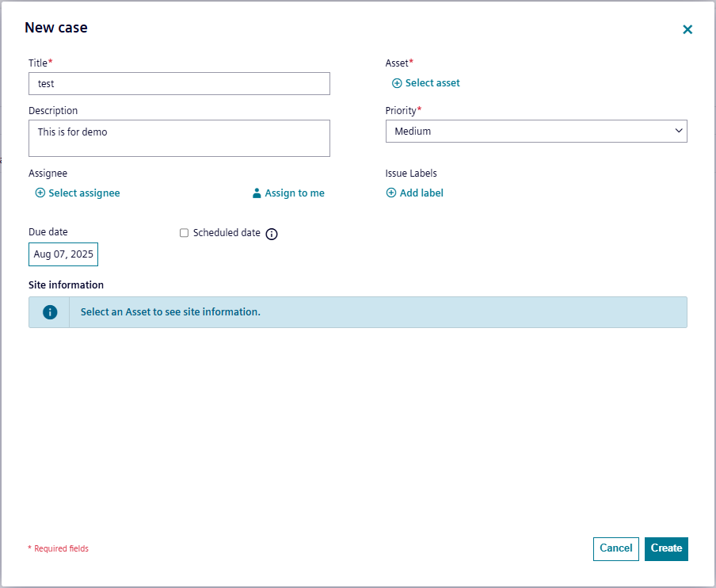Click the Select assignee link text
The image size is (716, 588).
click(x=84, y=193)
